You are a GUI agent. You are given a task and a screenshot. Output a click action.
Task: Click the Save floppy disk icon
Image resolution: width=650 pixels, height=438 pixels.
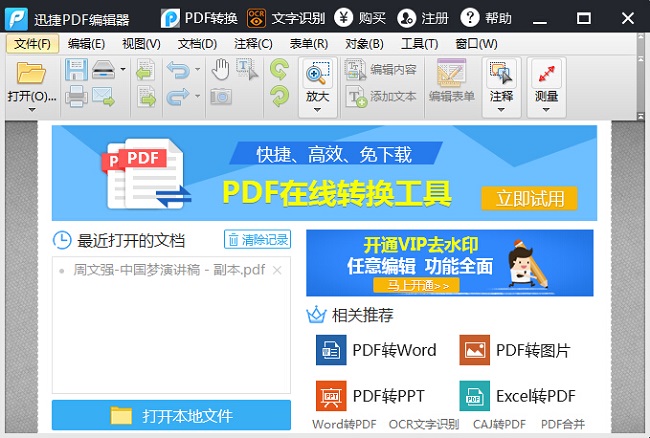coord(76,69)
